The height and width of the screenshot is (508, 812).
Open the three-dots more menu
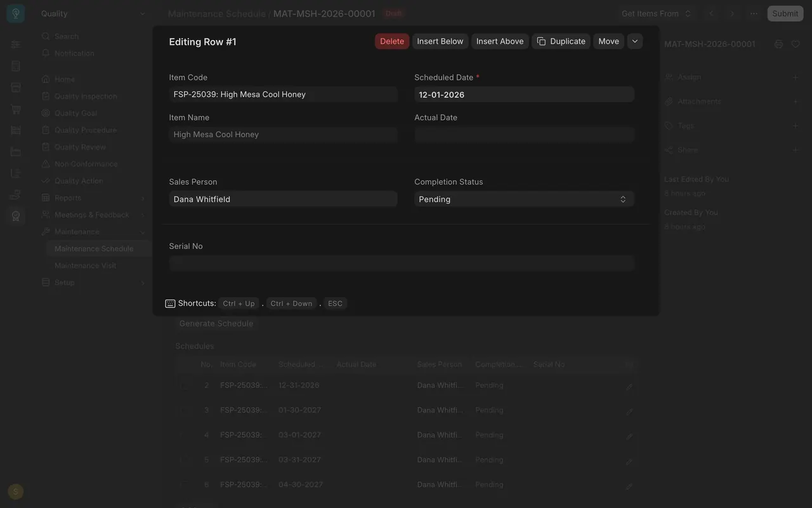click(754, 13)
